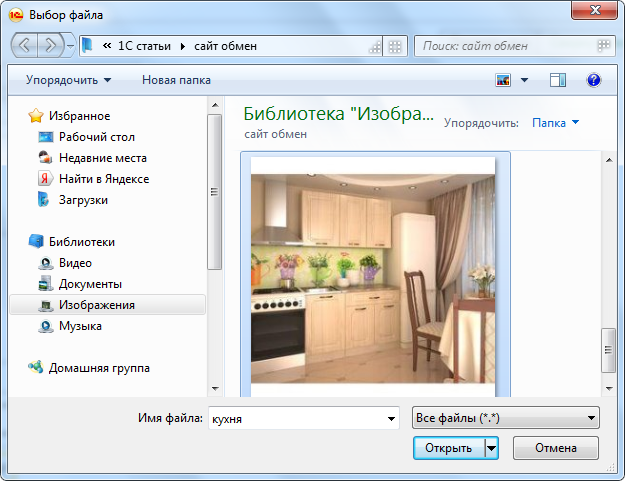Screen dimensions: 625x481
Task: Open the Help question mark icon
Action: (x=593, y=79)
